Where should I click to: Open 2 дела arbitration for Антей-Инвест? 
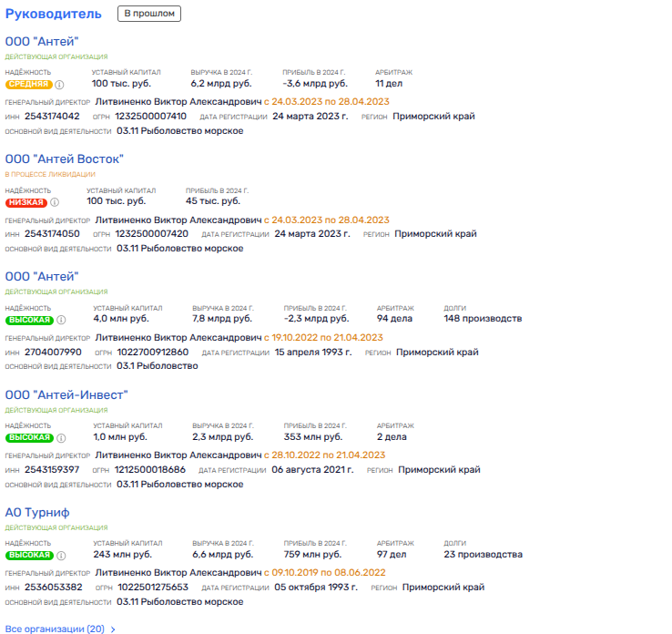tap(392, 436)
